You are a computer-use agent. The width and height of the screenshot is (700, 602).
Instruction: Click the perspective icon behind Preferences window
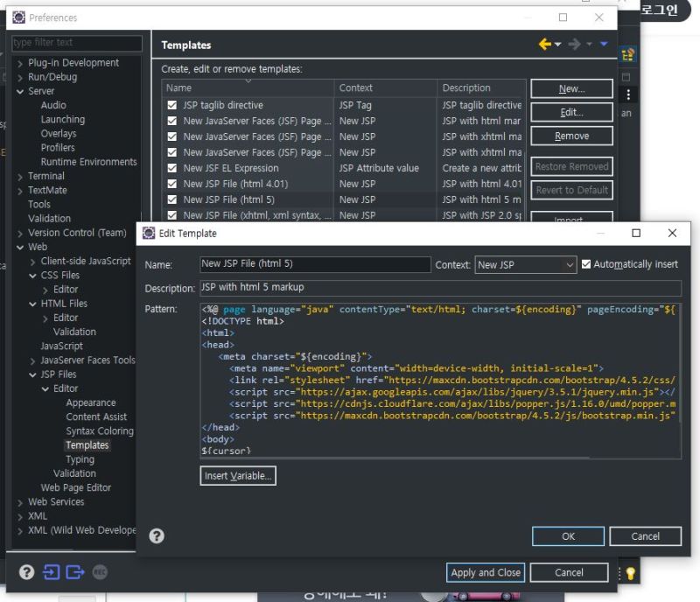[628, 54]
